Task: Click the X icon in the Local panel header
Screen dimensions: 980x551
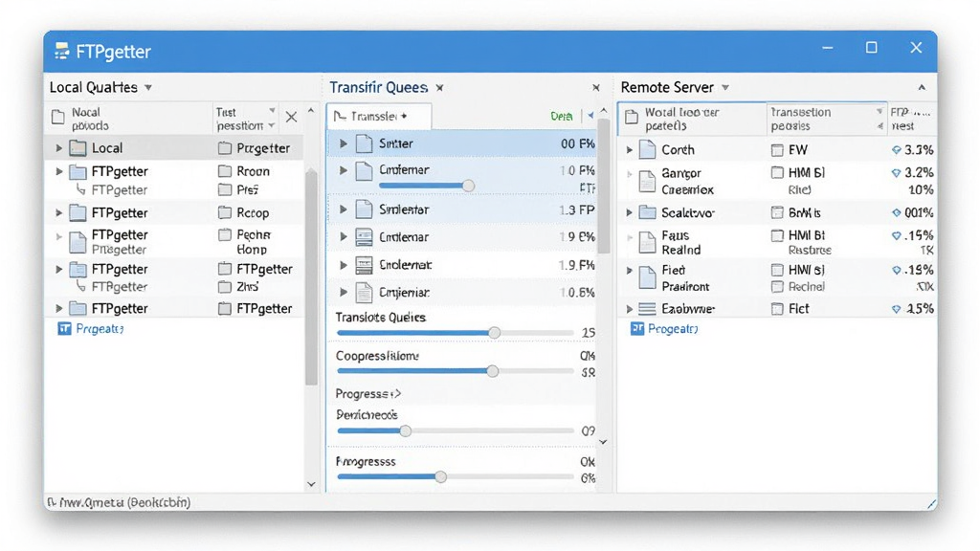Action: click(291, 117)
